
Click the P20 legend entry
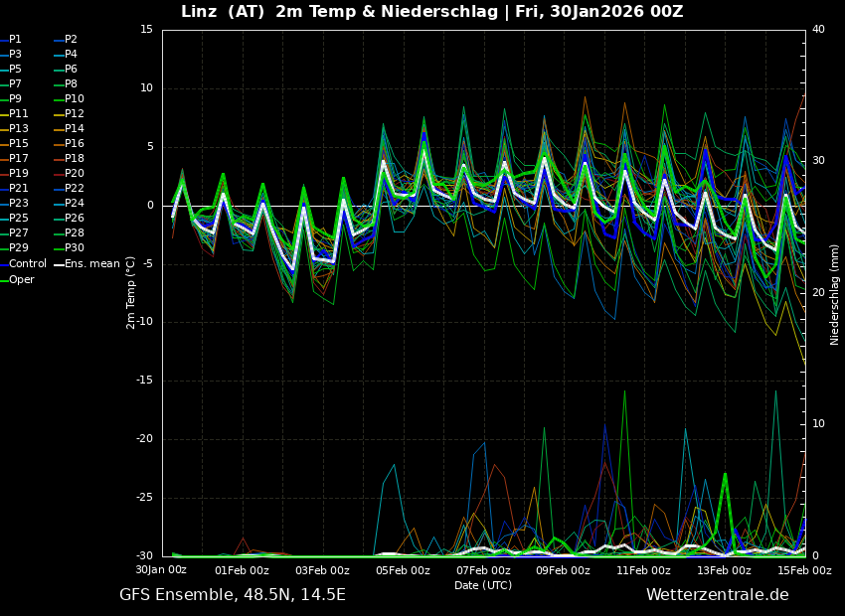click(x=74, y=174)
